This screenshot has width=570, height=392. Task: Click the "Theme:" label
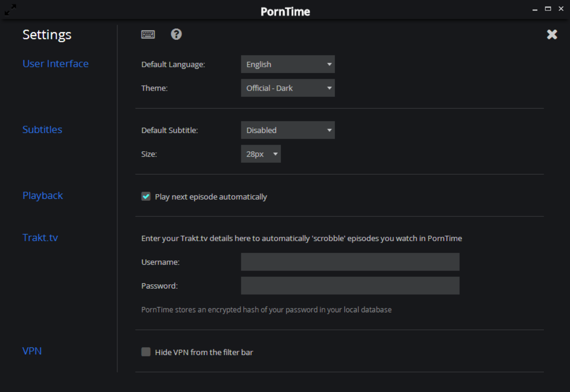click(154, 88)
